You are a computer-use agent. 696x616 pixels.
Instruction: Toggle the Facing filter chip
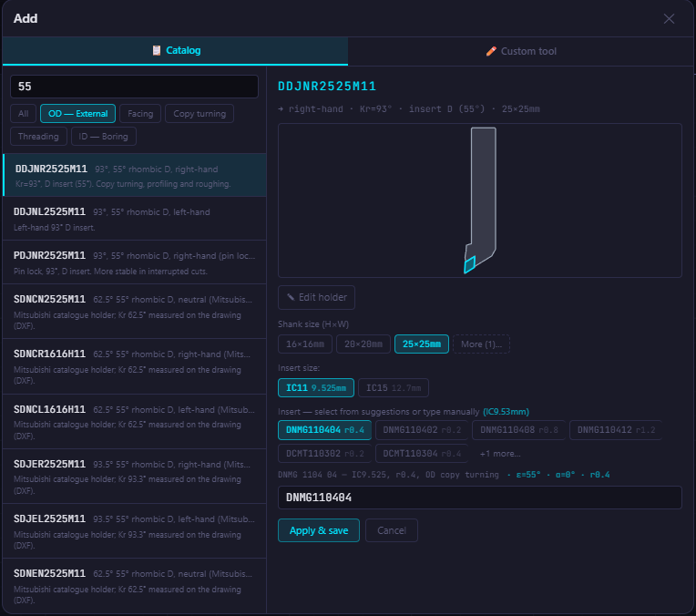coord(140,114)
